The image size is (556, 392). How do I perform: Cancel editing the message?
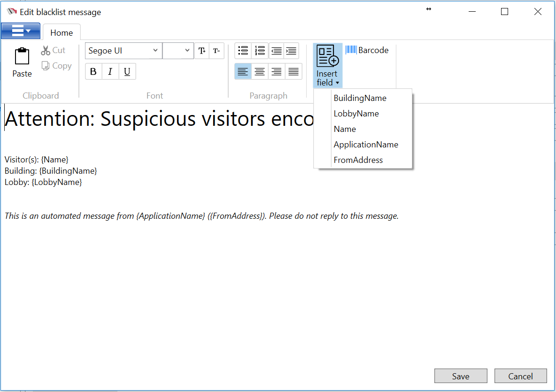520,376
